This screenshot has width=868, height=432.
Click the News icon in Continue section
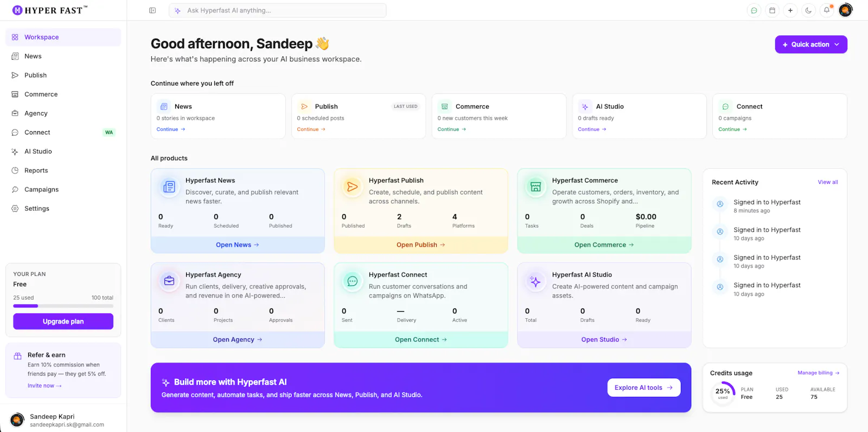coord(164,107)
